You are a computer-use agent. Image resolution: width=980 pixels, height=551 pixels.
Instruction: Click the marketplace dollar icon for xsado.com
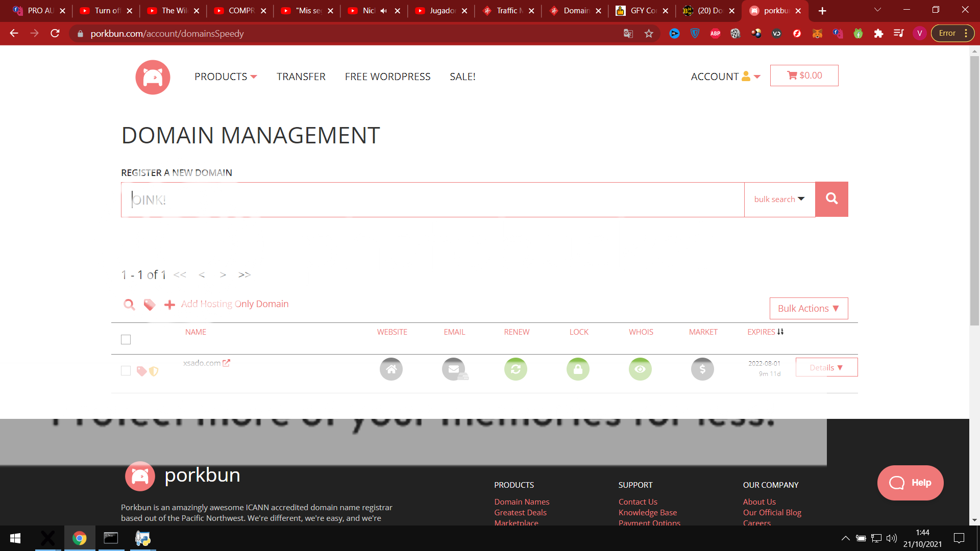click(702, 369)
